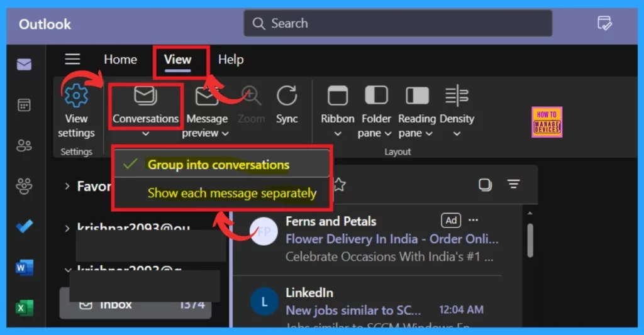Click in the Search box
Viewport: 644px width, 335px height.
[x=398, y=23]
